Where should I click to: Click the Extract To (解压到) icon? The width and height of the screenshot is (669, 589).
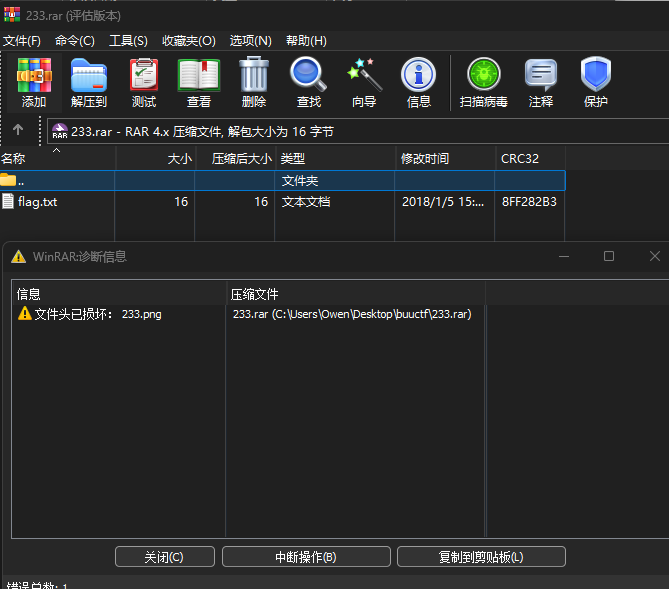89,82
